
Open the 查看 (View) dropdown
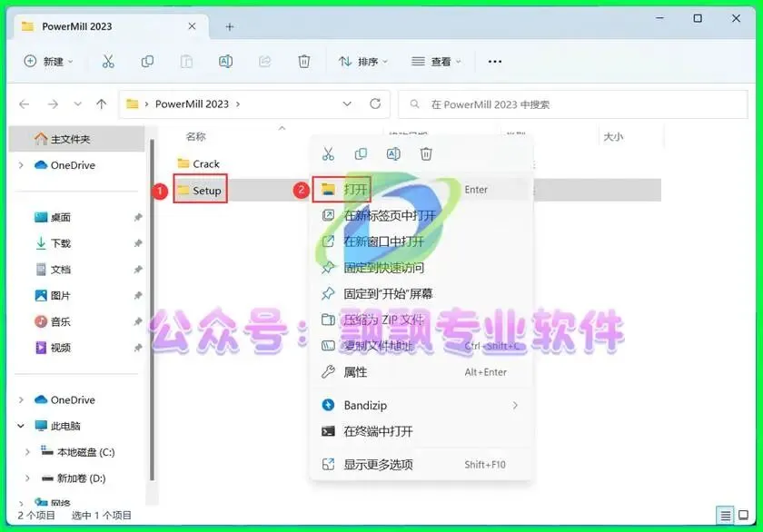coord(436,61)
